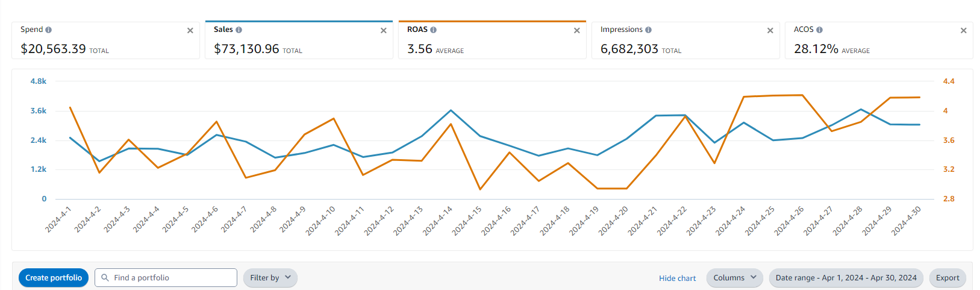
Task: Click the Impressions info icon
Action: coord(649,30)
